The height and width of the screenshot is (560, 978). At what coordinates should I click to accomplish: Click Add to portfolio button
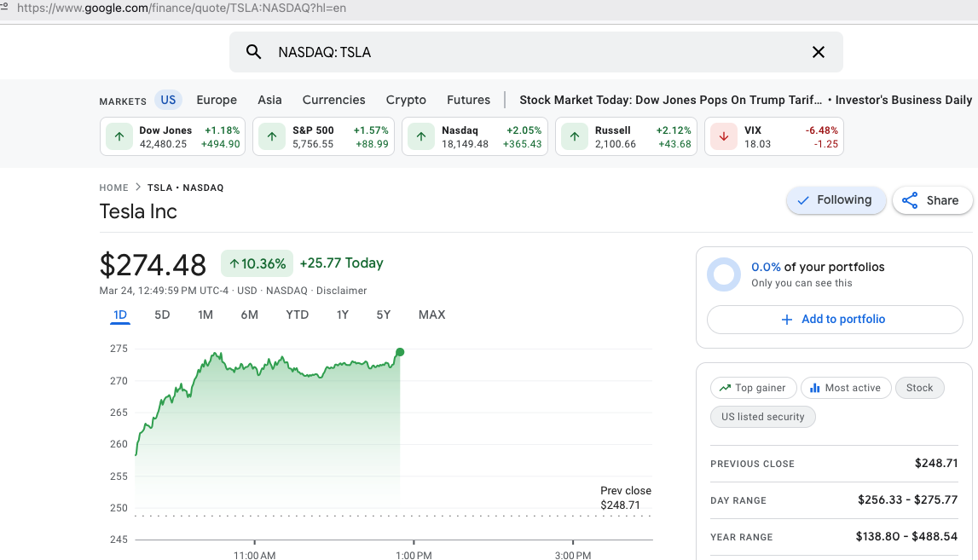point(835,320)
